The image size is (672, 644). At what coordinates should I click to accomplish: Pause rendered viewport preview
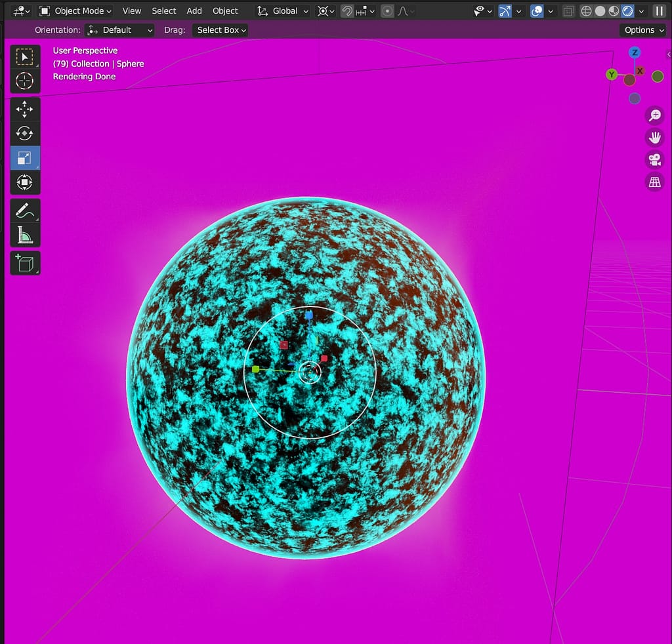click(x=659, y=11)
